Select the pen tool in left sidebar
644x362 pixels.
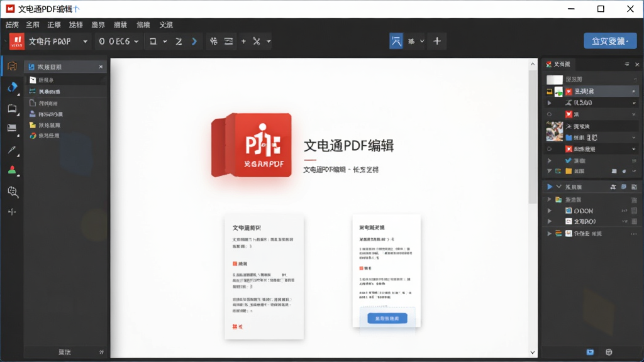coord(12,150)
